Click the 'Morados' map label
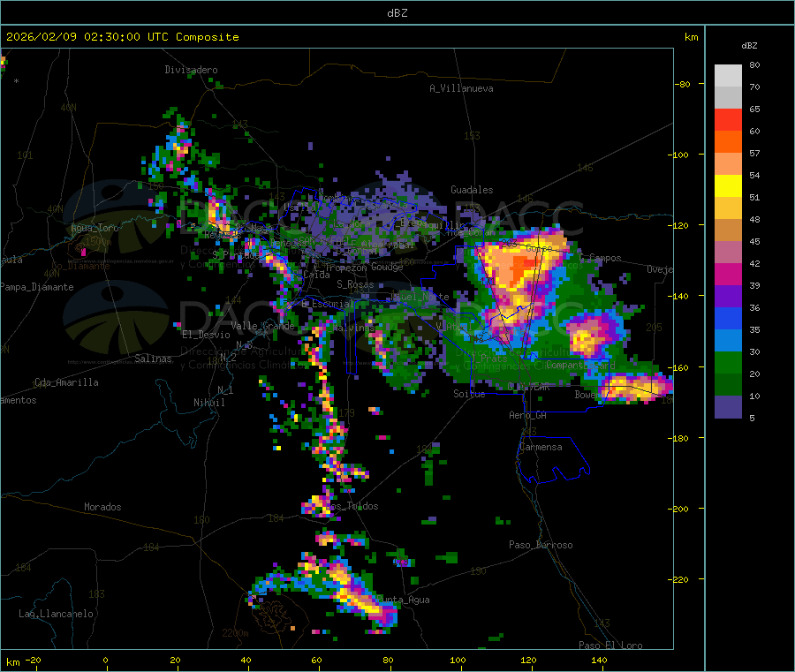The image size is (795, 672). click(102, 507)
